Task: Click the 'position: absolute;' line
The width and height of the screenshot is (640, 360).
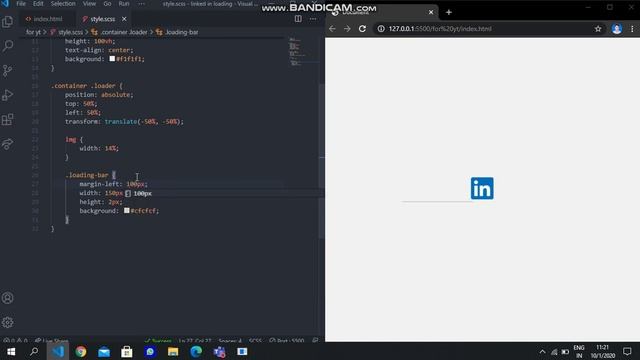Action: point(99,95)
